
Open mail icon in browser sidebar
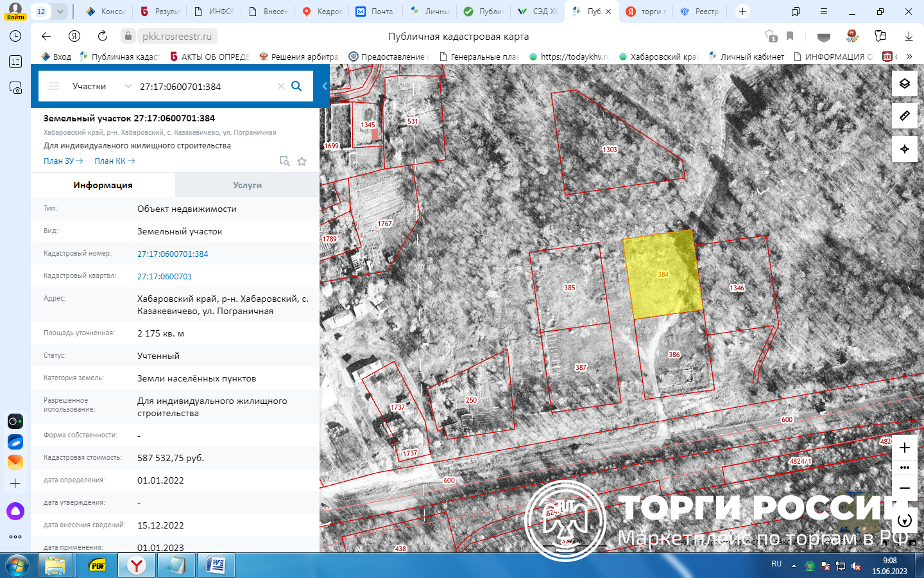point(15,462)
